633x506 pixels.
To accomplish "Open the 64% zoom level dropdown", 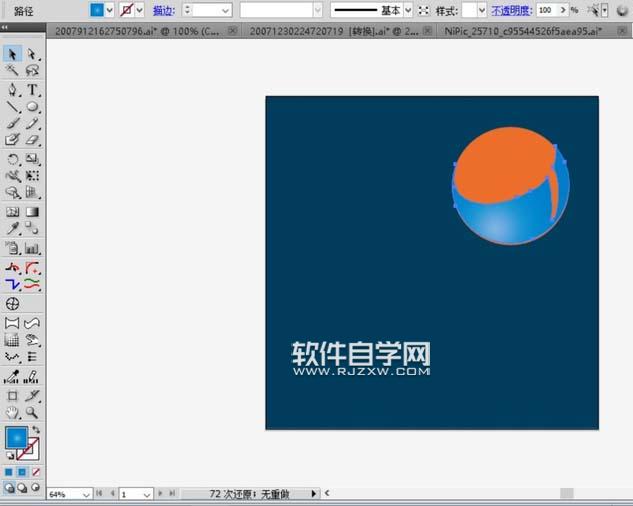I will click(x=86, y=494).
